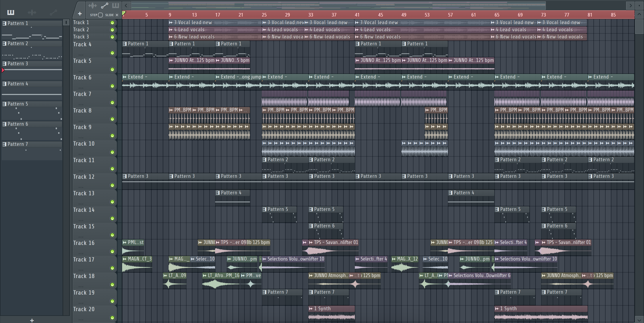The image size is (644, 323).
Task: Click the left scroll arrow above timeline
Action: click(126, 5)
